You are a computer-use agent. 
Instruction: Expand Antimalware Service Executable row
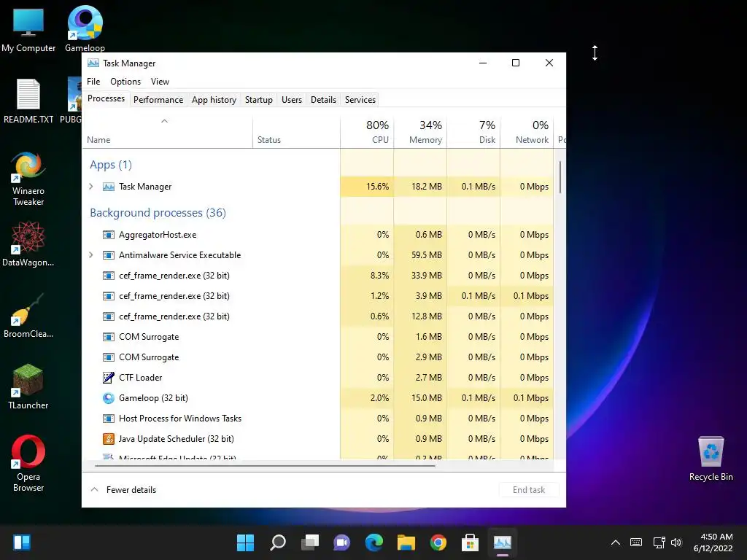click(x=91, y=255)
